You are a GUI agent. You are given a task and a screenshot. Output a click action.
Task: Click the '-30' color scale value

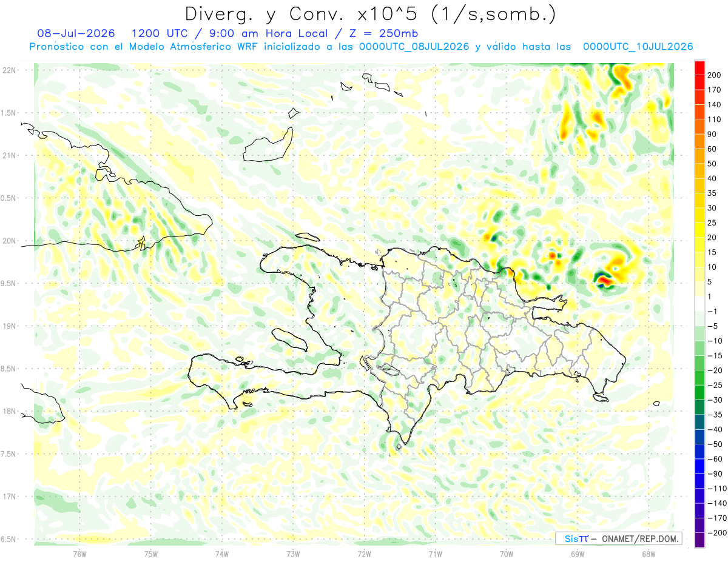click(715, 400)
